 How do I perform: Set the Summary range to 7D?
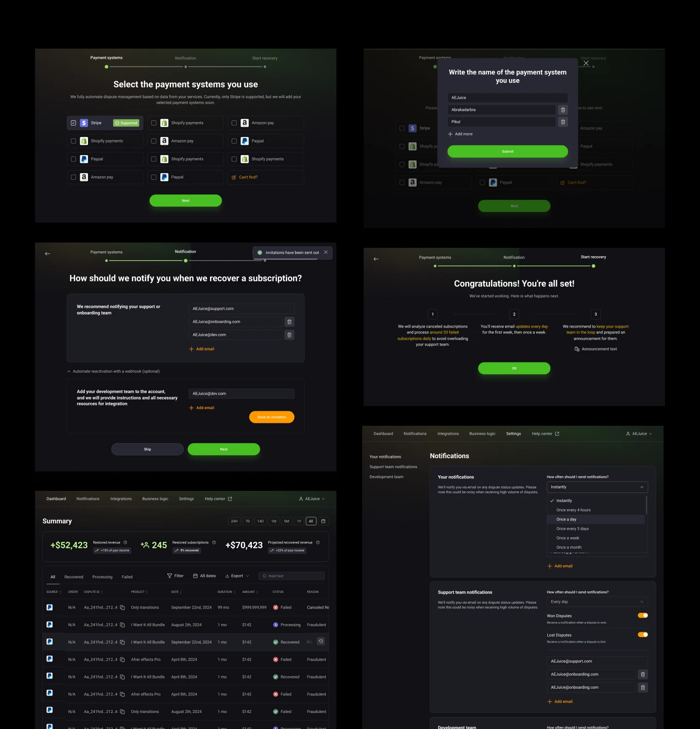[247, 521]
